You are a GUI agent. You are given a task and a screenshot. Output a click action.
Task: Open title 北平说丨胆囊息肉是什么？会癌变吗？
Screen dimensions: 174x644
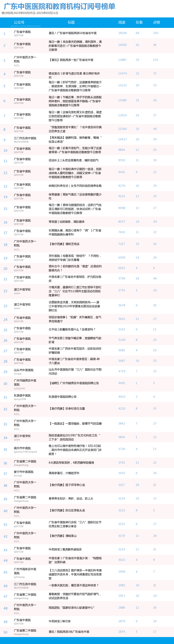(72, 329)
